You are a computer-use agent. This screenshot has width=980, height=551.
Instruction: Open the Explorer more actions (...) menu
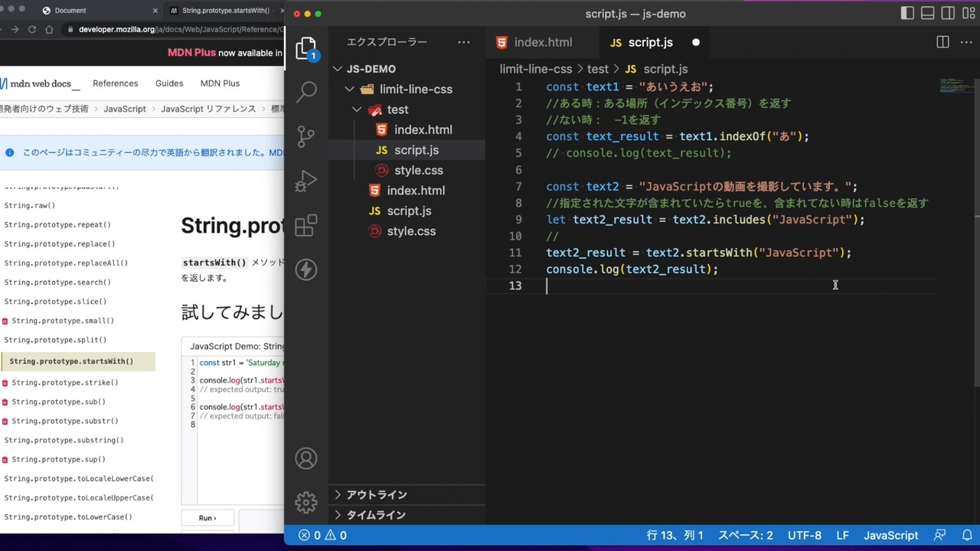tap(464, 42)
